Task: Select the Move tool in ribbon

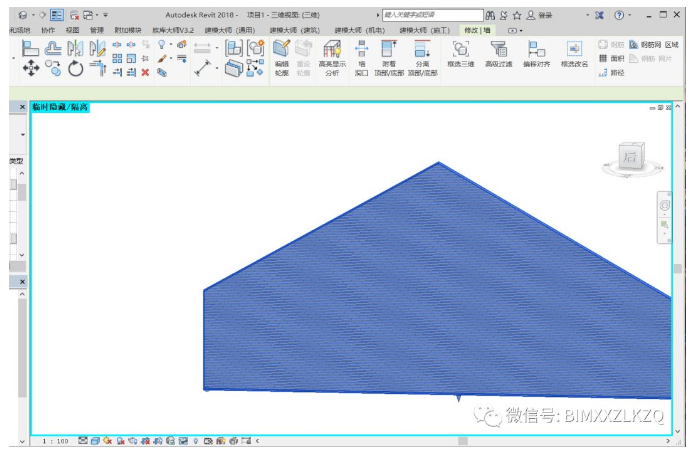Action: click(30, 68)
